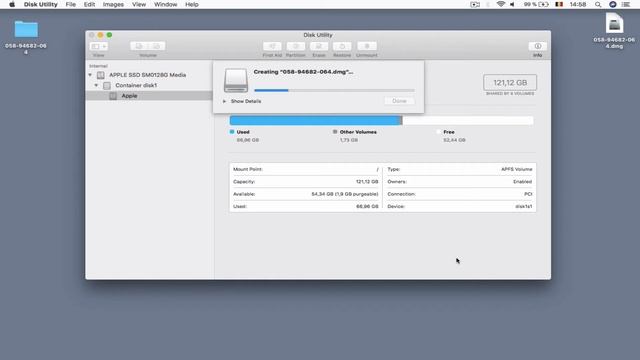Click the clock showing 14:58

click(x=578, y=4)
